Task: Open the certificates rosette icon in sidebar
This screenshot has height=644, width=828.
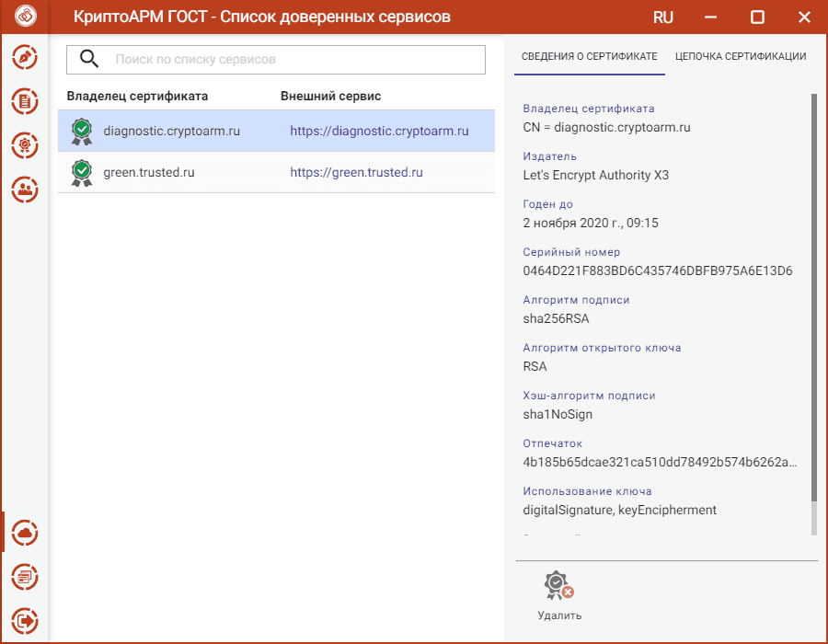Action: tap(25, 145)
